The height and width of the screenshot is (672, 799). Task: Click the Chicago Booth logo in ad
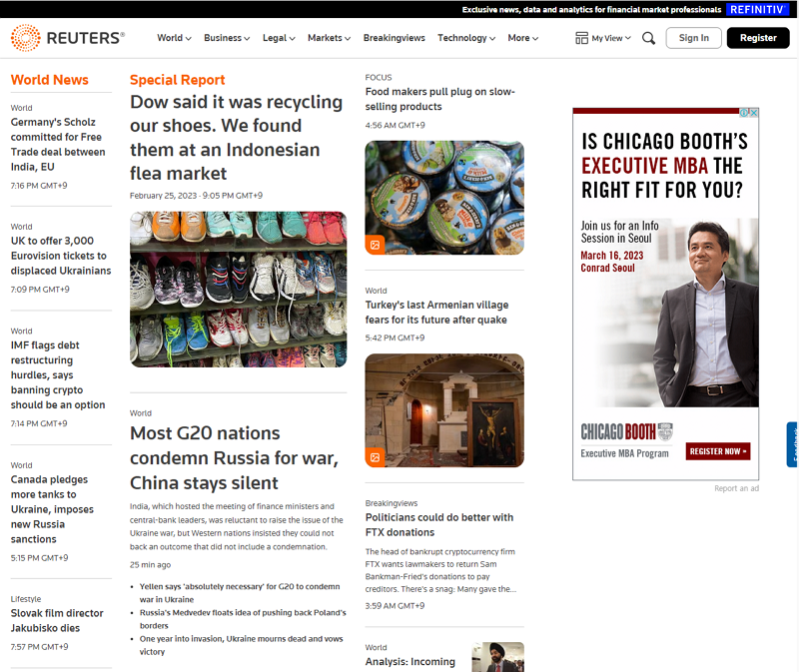[x=626, y=431]
